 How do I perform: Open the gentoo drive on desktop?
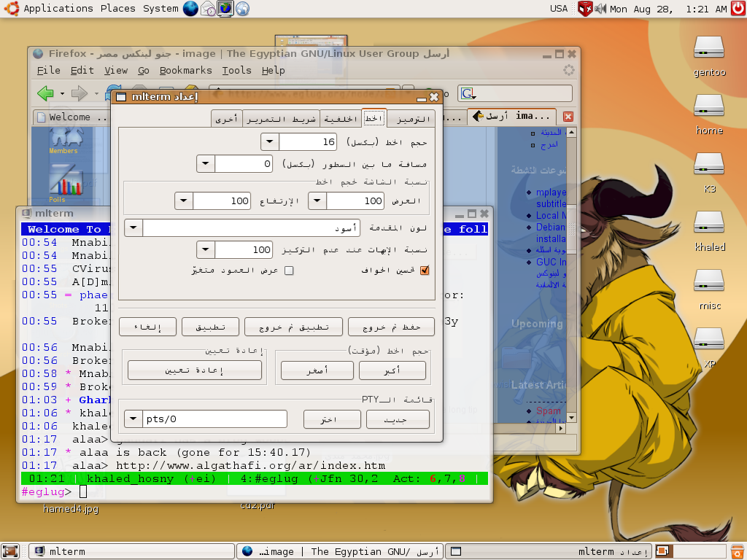(709, 47)
